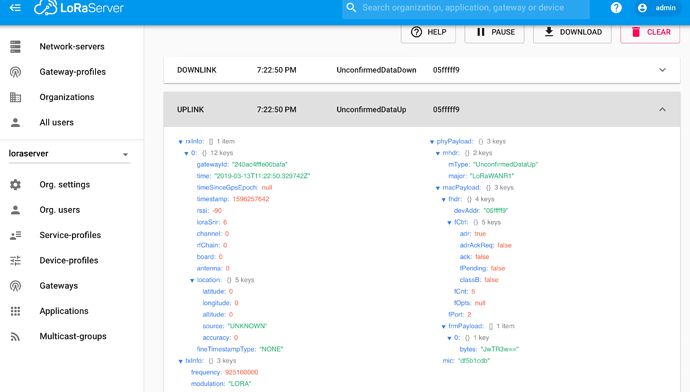The height and width of the screenshot is (392, 690).
Task: Click the Org. users person icon
Action: (x=15, y=210)
